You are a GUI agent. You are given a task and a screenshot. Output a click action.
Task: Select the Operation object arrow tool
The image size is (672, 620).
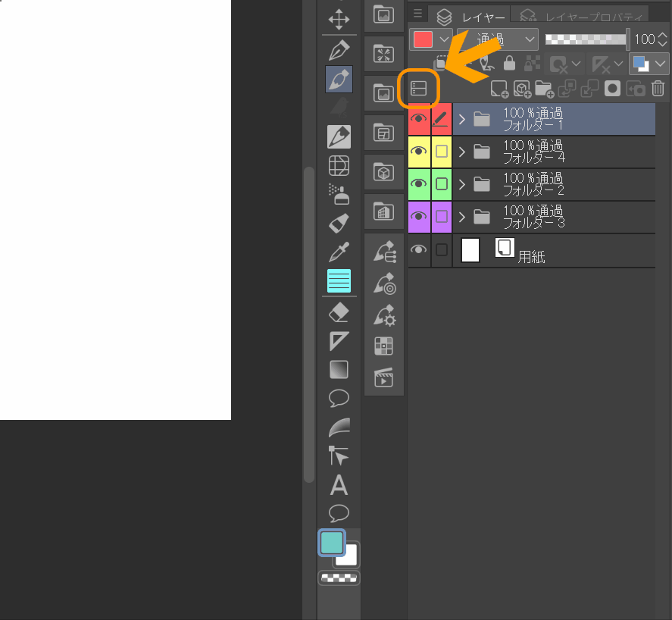(339, 456)
